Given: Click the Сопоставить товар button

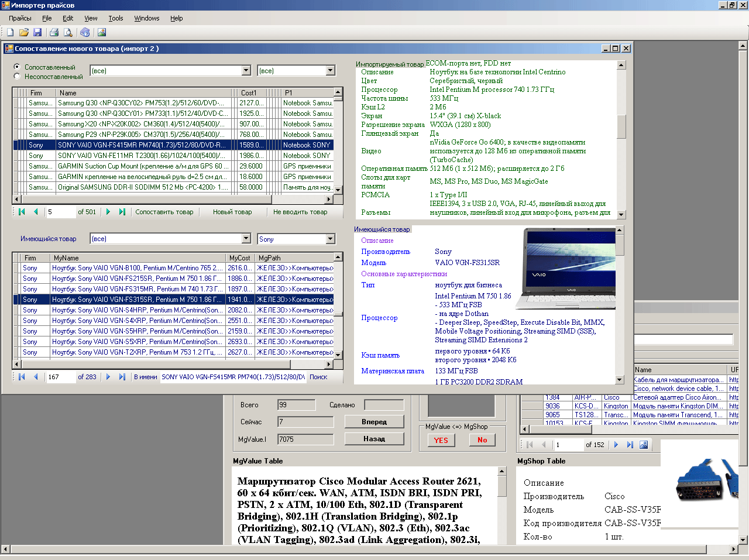Looking at the screenshot, I should 164,212.
